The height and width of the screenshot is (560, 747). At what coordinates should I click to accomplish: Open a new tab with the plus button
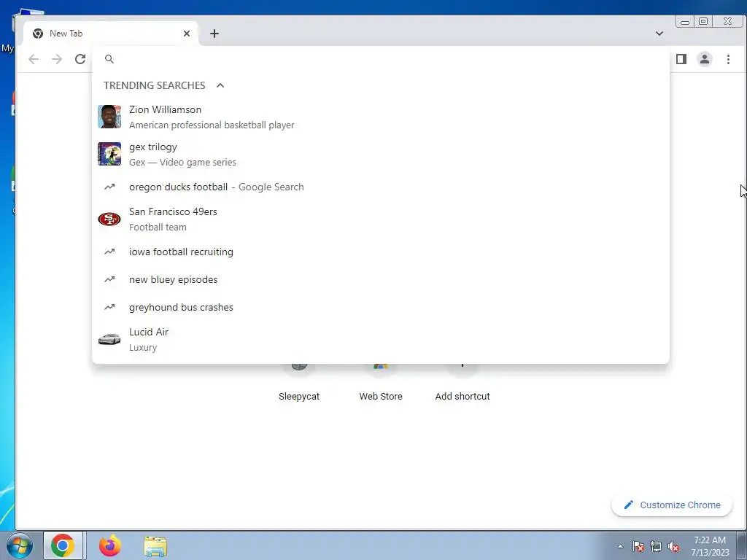214,34
